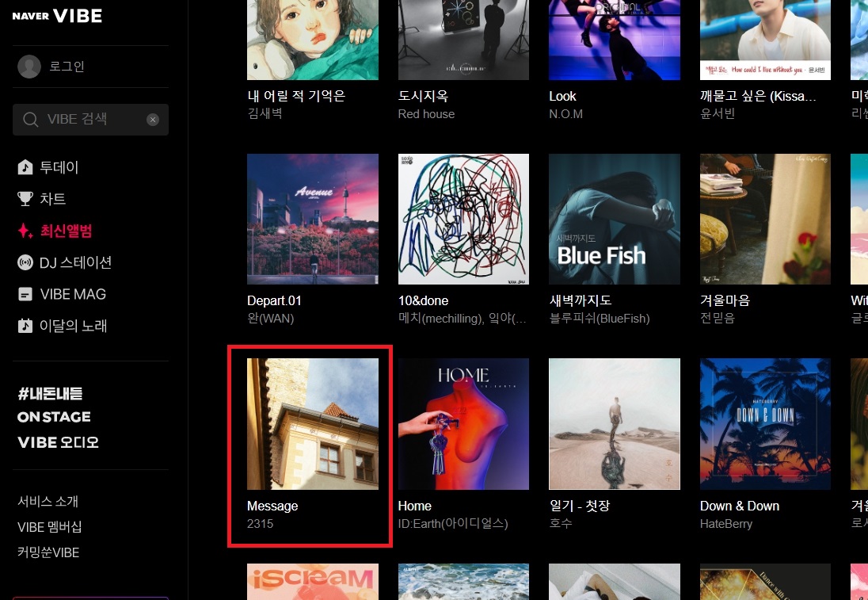
Task: Select the 최신앨범 menu item
Action: [x=66, y=231]
